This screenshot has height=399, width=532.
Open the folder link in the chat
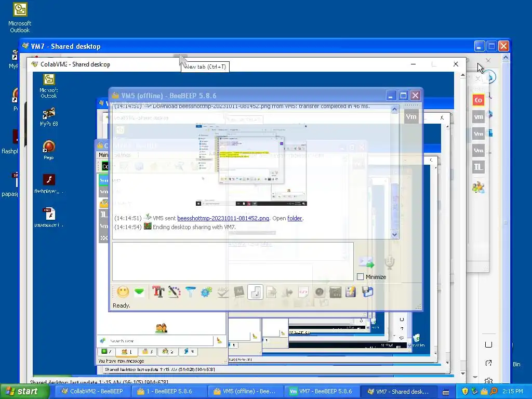(x=295, y=218)
